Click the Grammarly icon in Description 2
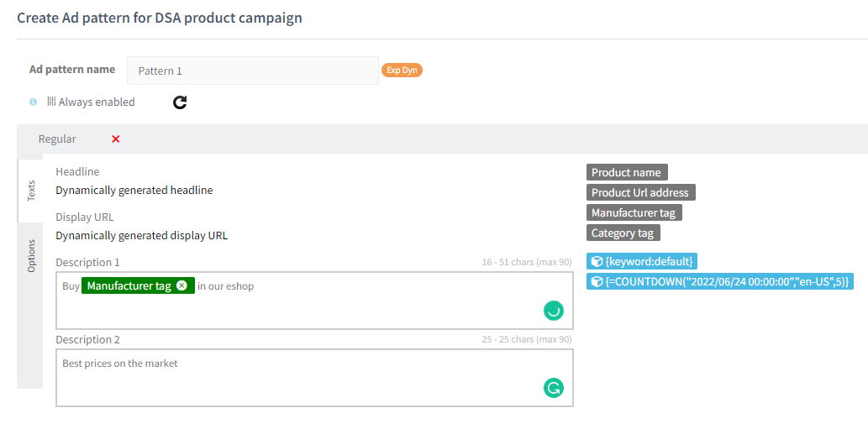 553,388
